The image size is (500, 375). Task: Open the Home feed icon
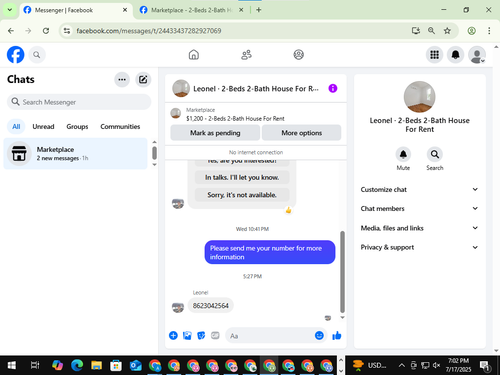point(194,55)
